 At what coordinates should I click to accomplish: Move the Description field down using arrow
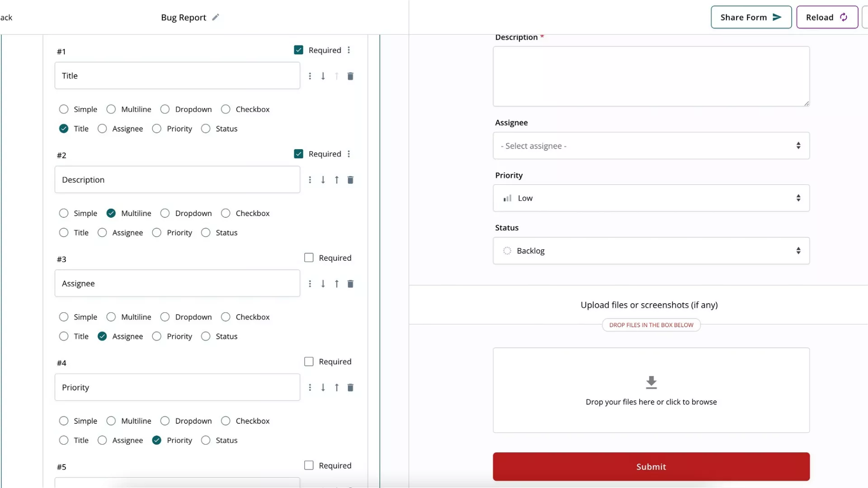tap(323, 180)
